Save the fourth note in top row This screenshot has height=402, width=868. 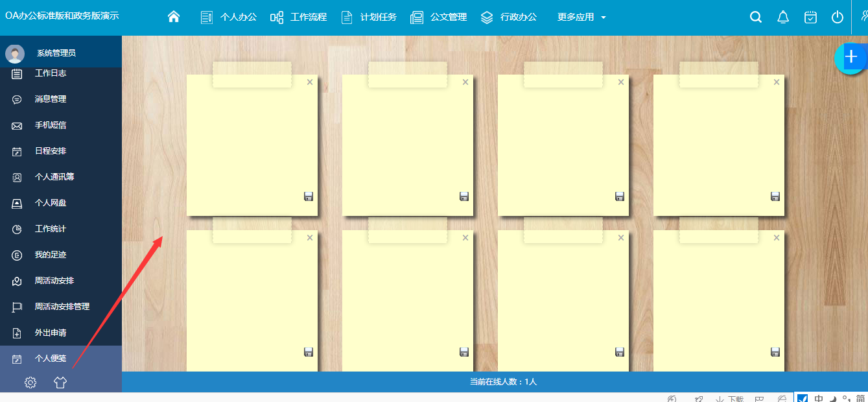pos(775,196)
